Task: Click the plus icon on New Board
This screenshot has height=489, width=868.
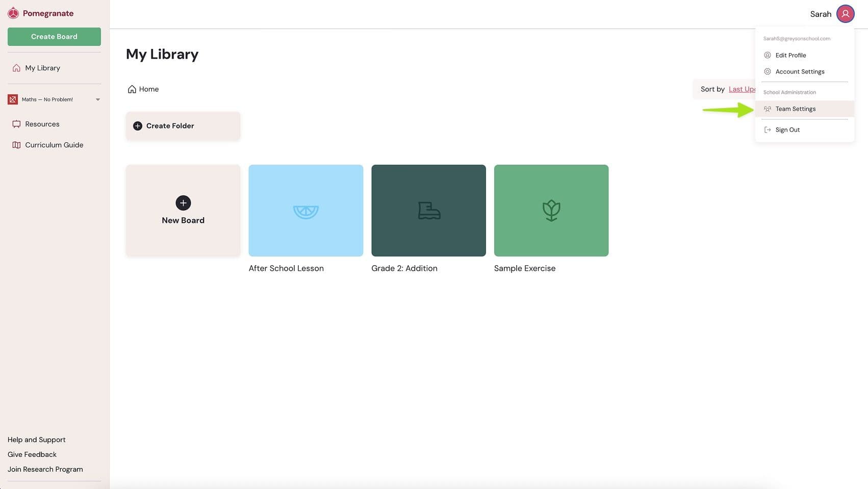Action: tap(183, 203)
